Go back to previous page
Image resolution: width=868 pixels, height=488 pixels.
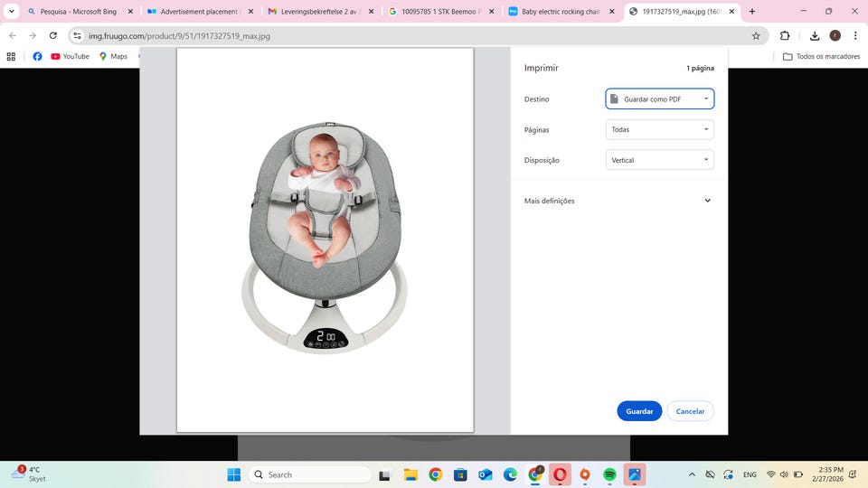point(13,35)
